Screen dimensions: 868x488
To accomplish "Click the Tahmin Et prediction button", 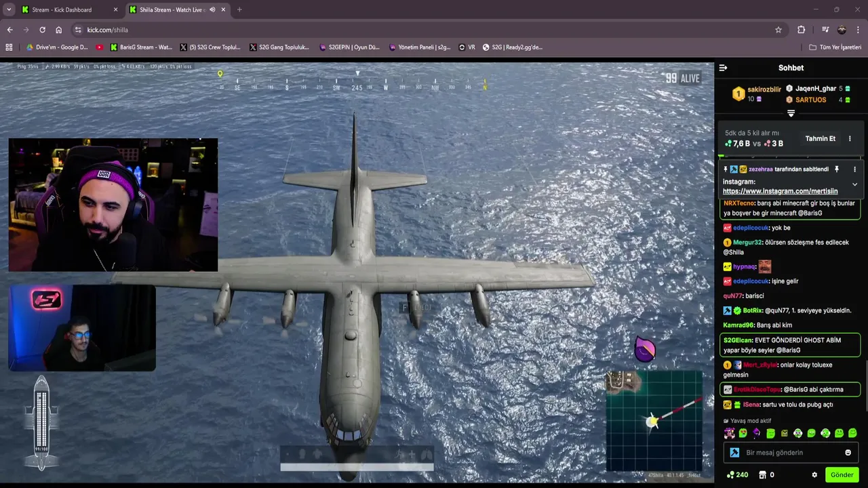I will 820,138.
